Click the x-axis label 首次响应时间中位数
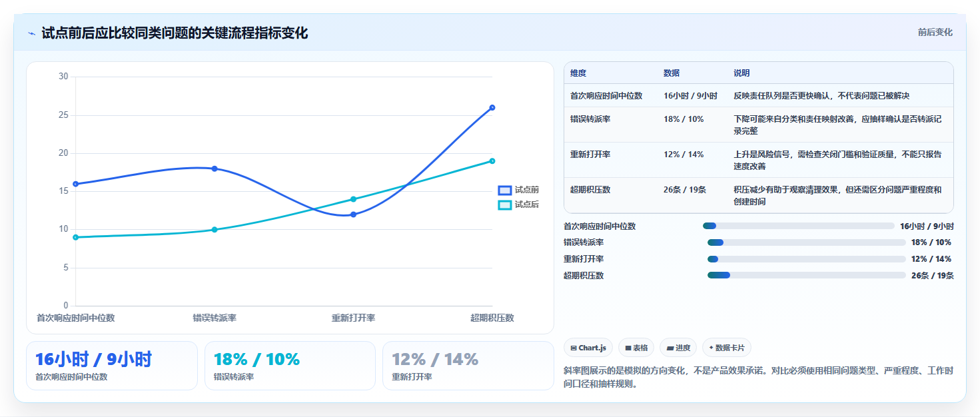 point(75,318)
